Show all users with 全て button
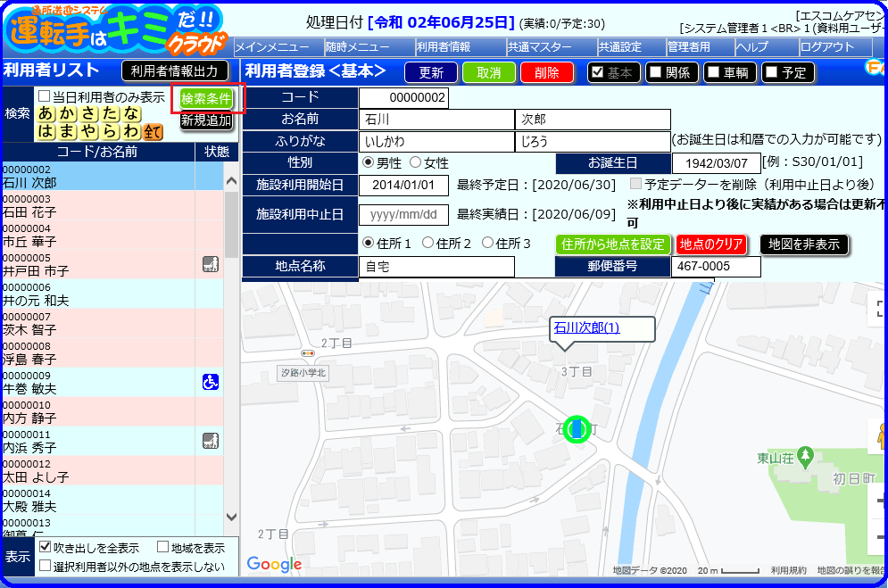888x588 pixels. (153, 132)
